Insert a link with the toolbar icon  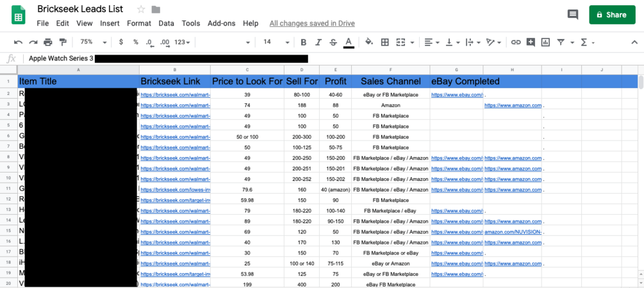click(516, 42)
